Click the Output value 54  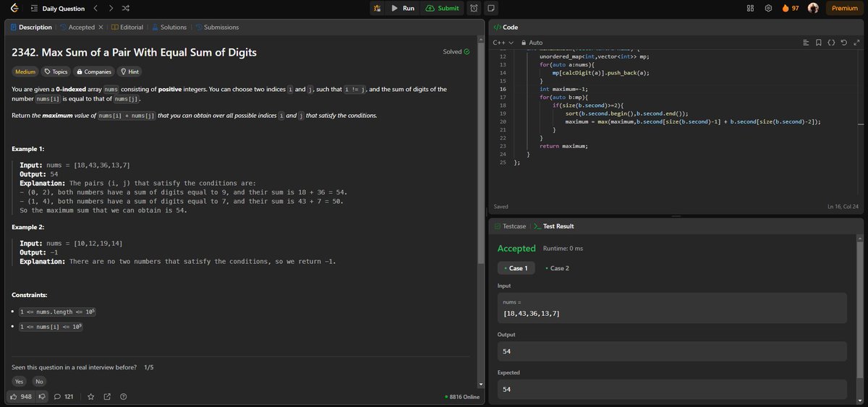click(508, 351)
